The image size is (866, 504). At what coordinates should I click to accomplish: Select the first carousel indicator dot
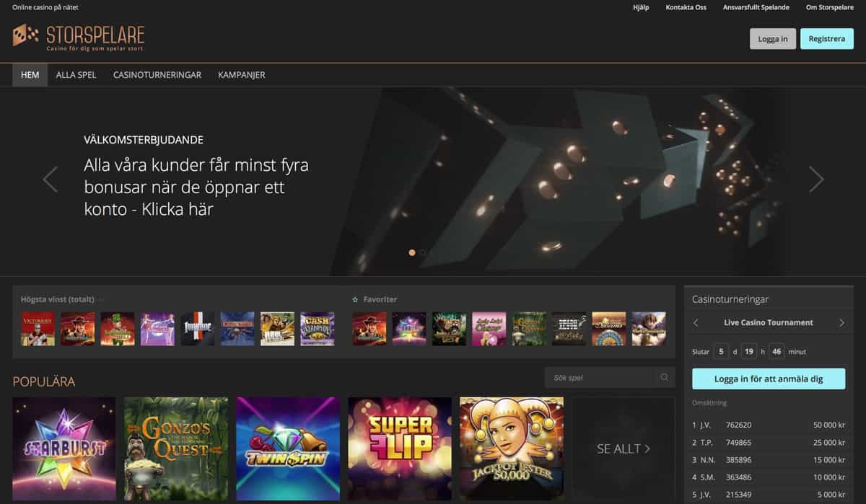click(412, 253)
